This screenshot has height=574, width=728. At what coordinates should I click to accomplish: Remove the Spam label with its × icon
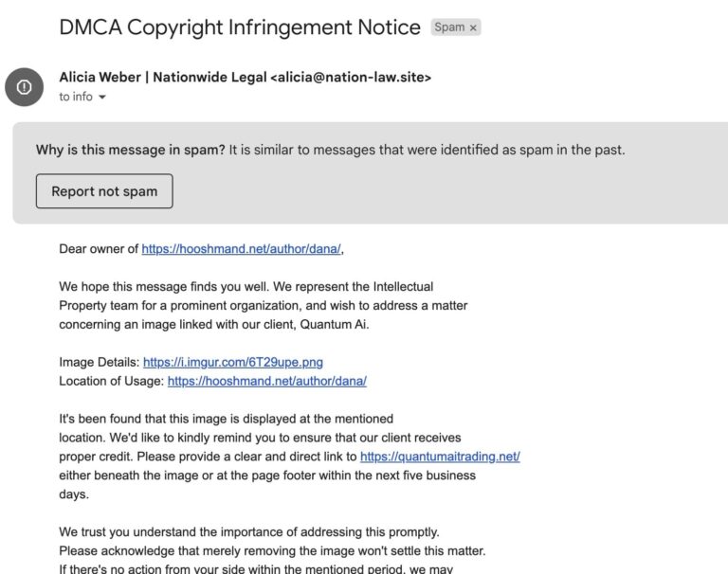(x=473, y=27)
